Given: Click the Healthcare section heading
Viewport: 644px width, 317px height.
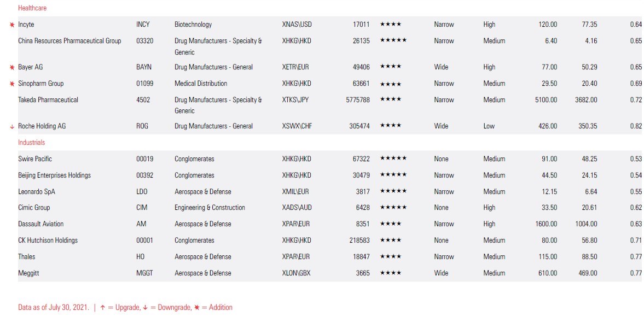Looking at the screenshot, I should pyautogui.click(x=32, y=8).
